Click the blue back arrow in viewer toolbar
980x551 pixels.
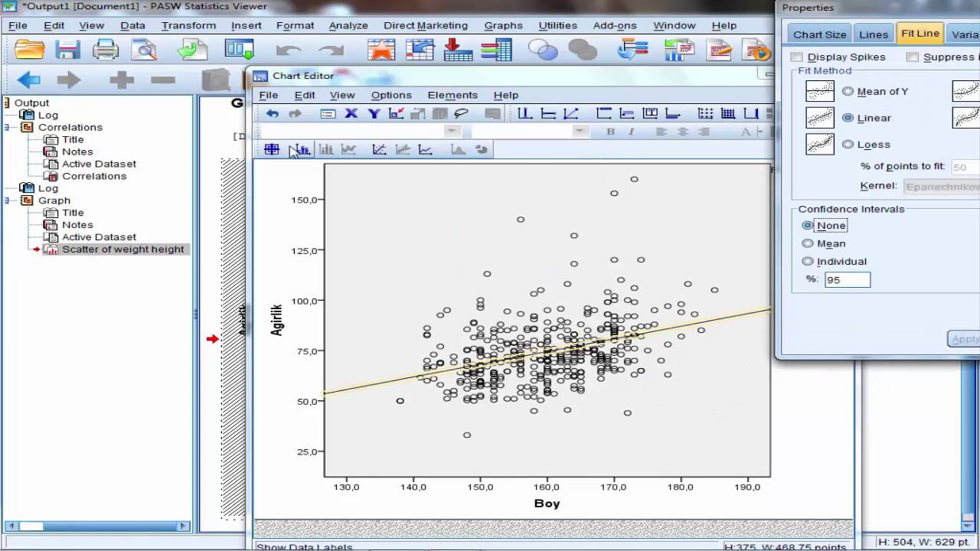point(29,80)
